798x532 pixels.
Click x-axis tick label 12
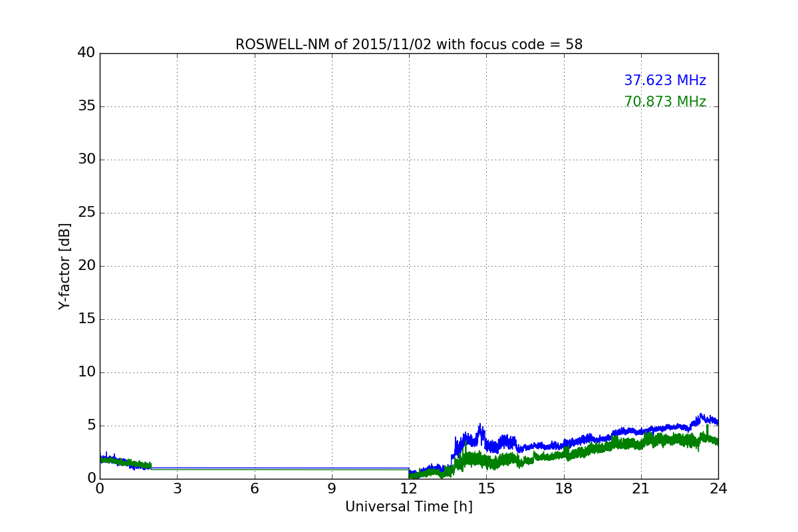point(409,488)
